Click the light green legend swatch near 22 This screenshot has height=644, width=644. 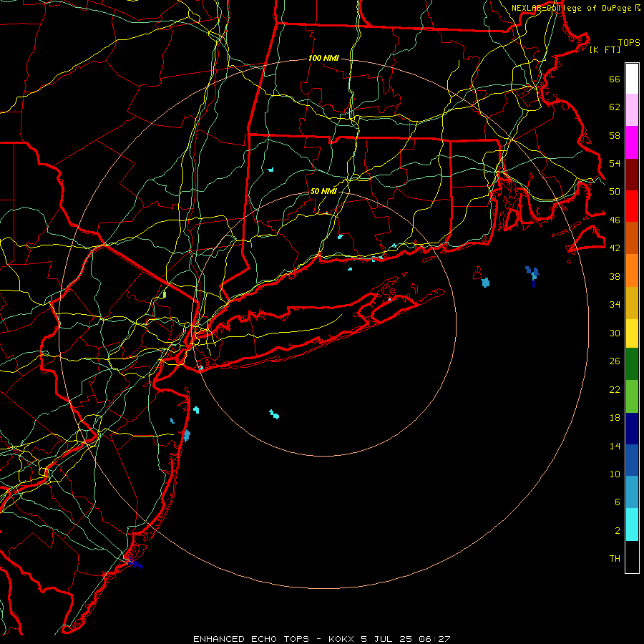point(632,396)
